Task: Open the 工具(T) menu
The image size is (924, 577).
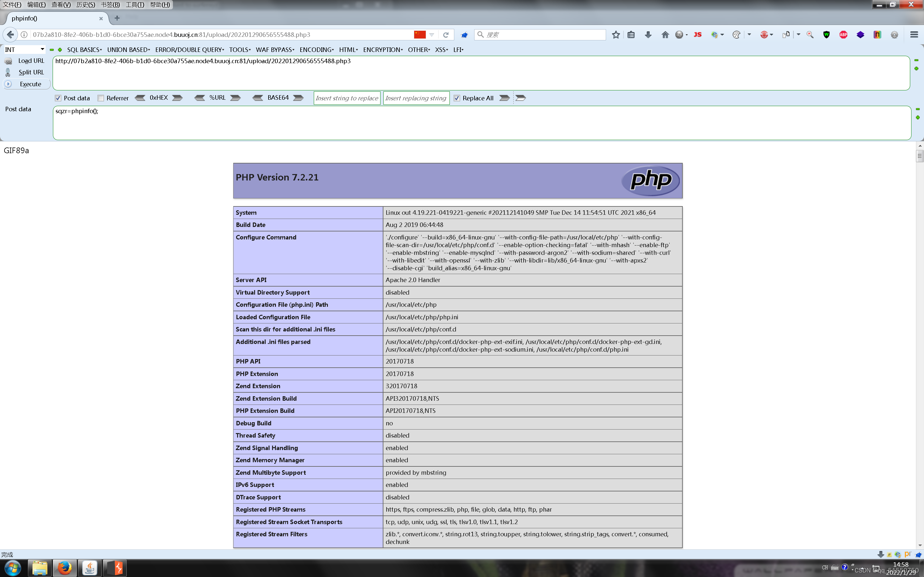Action: coord(135,4)
